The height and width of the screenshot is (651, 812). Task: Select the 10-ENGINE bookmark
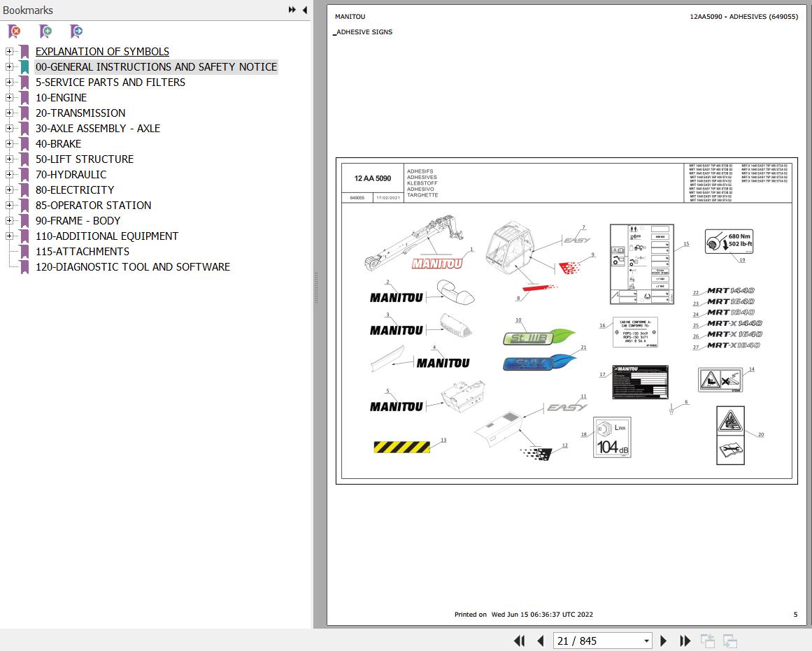[x=61, y=97]
